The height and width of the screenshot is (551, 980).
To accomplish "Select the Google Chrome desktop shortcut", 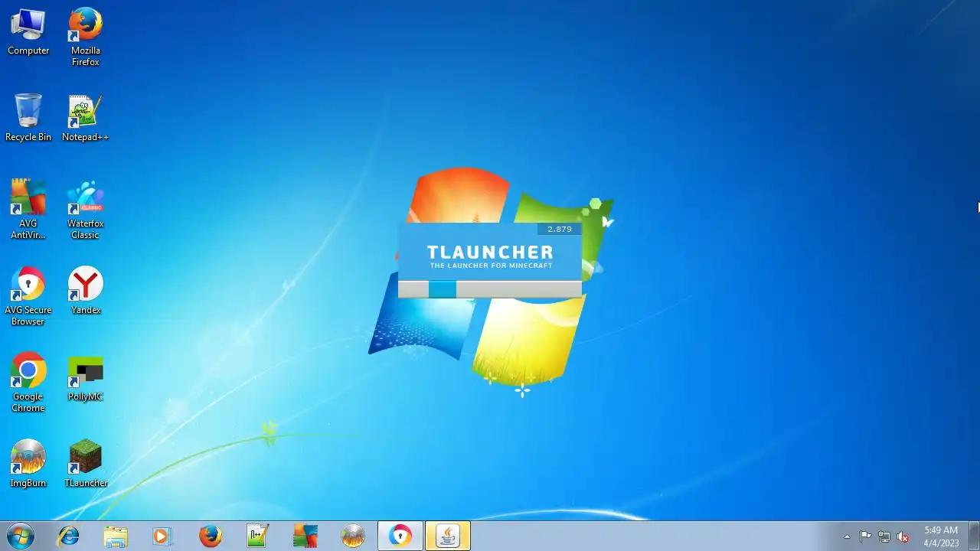I will 28,383.
